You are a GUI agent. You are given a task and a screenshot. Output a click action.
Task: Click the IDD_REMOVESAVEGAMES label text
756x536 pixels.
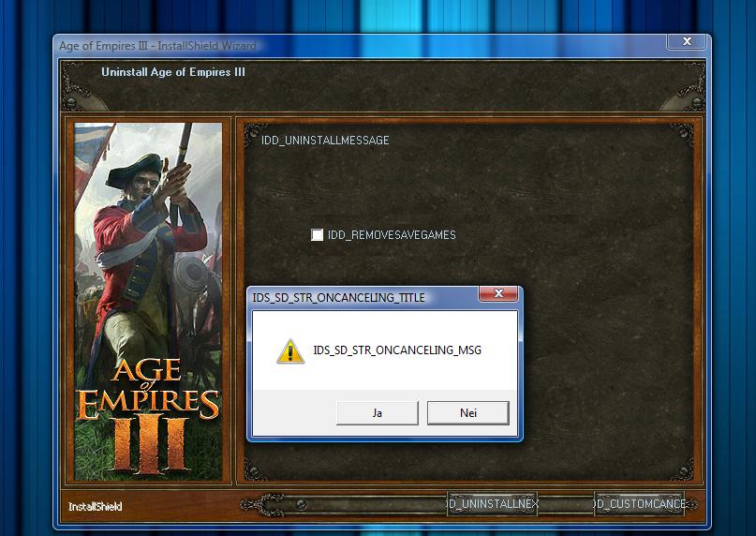pos(392,235)
